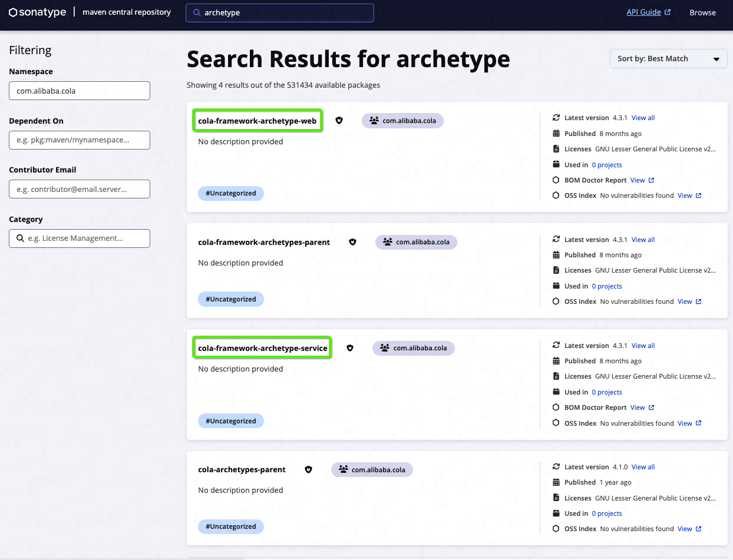The width and height of the screenshot is (733, 560).
Task: Click the #Uncategorized tag on the first result
Action: [x=230, y=193]
